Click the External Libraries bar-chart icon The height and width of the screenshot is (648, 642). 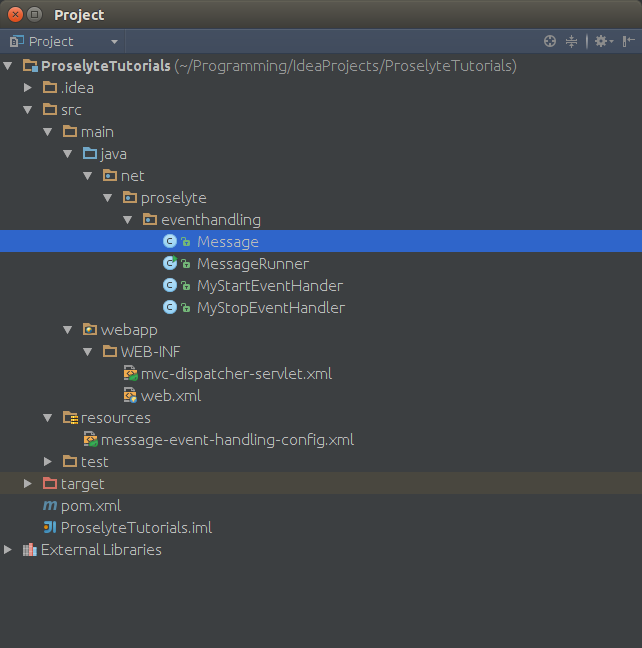29,550
